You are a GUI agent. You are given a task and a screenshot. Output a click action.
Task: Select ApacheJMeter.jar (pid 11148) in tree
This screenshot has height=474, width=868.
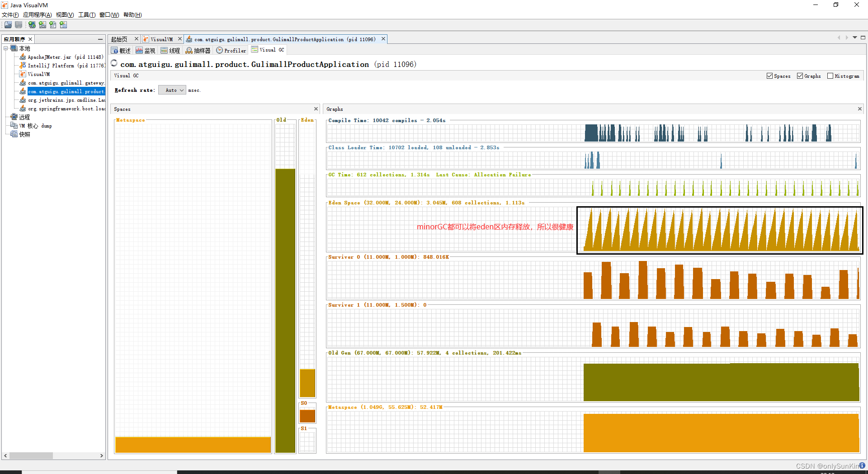coord(65,57)
